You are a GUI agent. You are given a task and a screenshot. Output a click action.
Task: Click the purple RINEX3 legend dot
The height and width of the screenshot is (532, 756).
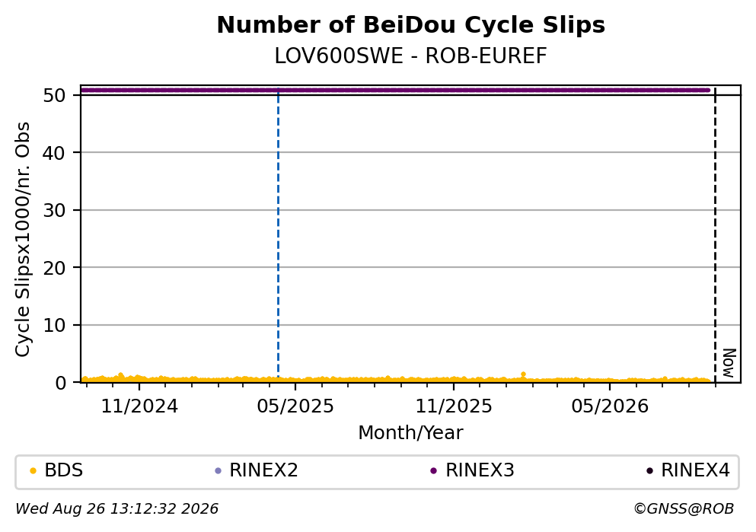click(433, 471)
